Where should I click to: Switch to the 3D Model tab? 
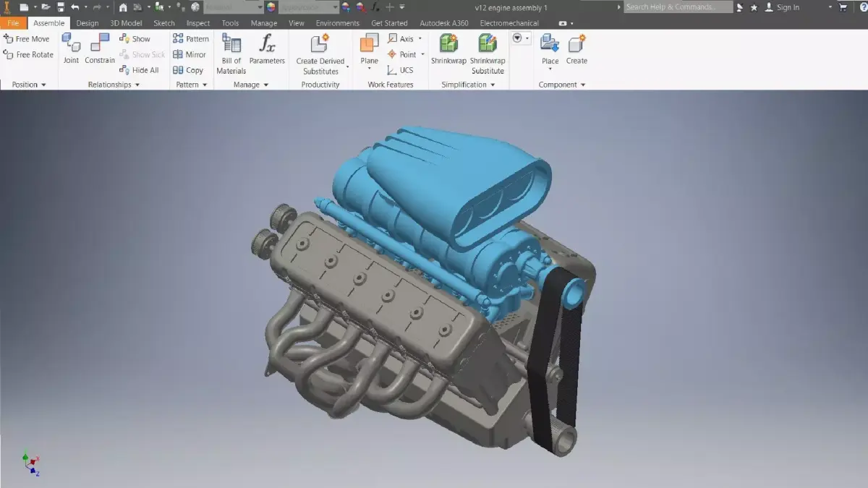tap(126, 23)
